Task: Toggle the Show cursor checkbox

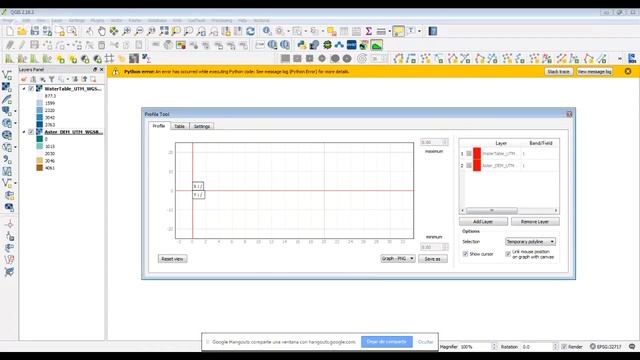Action: [x=465, y=254]
